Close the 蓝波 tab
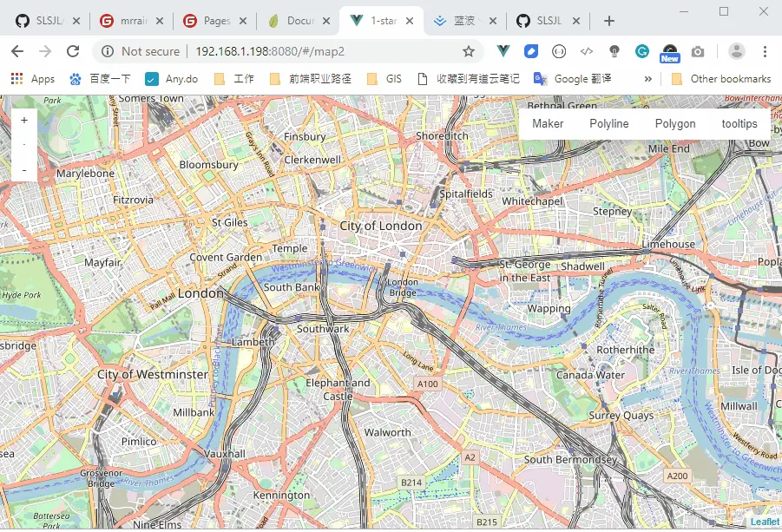This screenshot has height=532, width=782. tap(493, 21)
